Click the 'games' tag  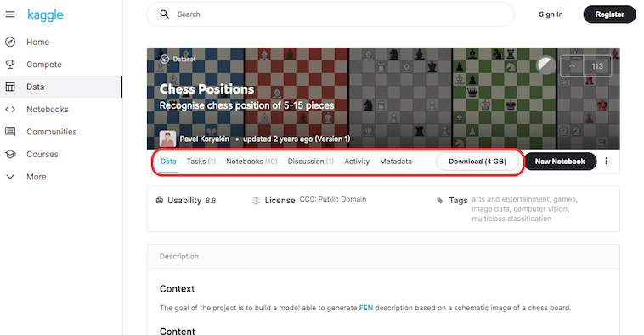564,199
